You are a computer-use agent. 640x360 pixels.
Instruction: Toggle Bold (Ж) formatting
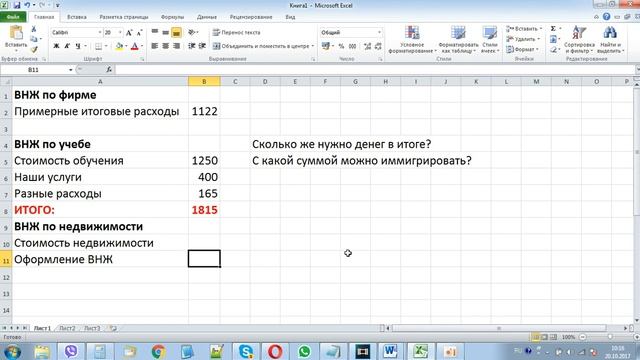[x=56, y=46]
